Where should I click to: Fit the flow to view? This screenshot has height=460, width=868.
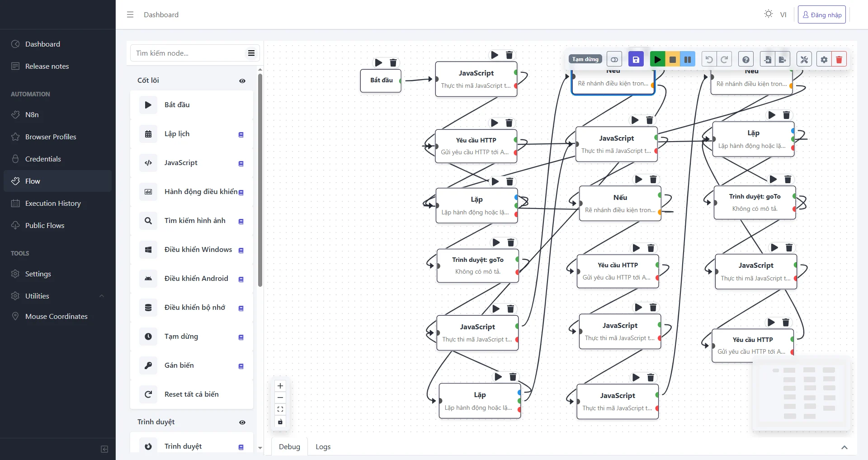click(x=280, y=409)
